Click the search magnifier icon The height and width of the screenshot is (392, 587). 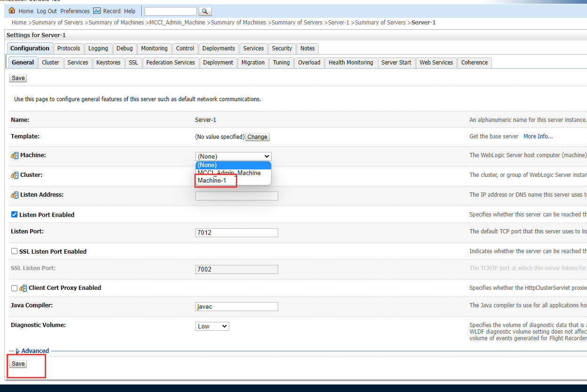205,11
